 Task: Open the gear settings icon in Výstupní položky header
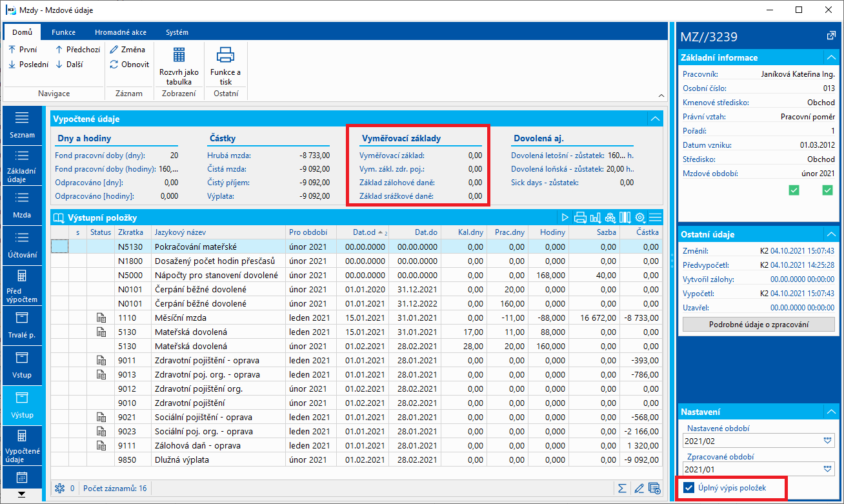point(640,217)
